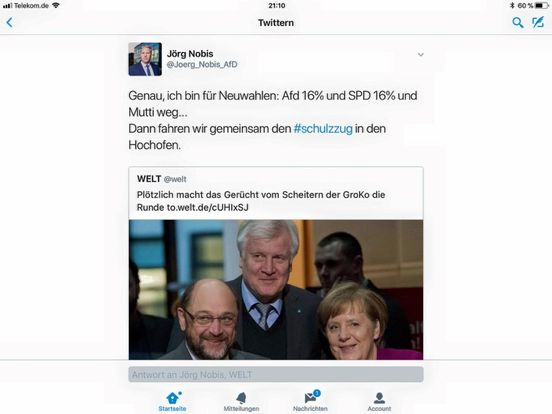This screenshot has width=552, height=414.
Task: Open the quoted WELT tweet header
Action: [162, 179]
